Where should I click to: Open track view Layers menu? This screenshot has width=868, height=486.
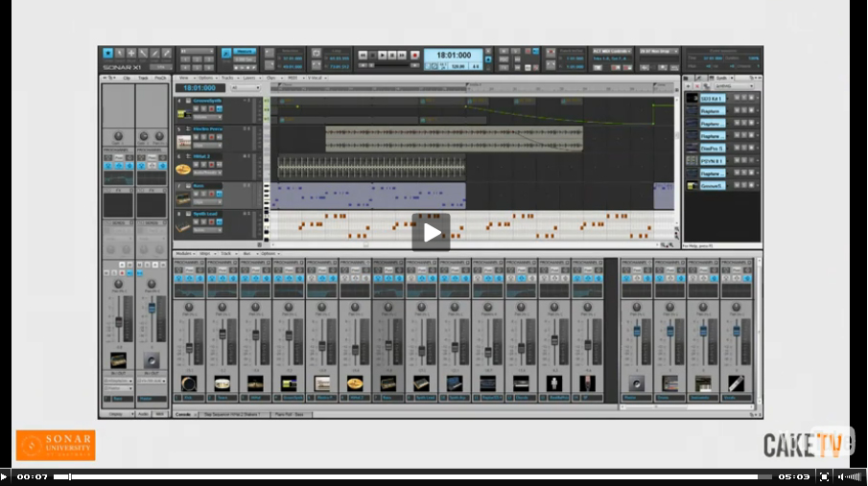pos(250,78)
